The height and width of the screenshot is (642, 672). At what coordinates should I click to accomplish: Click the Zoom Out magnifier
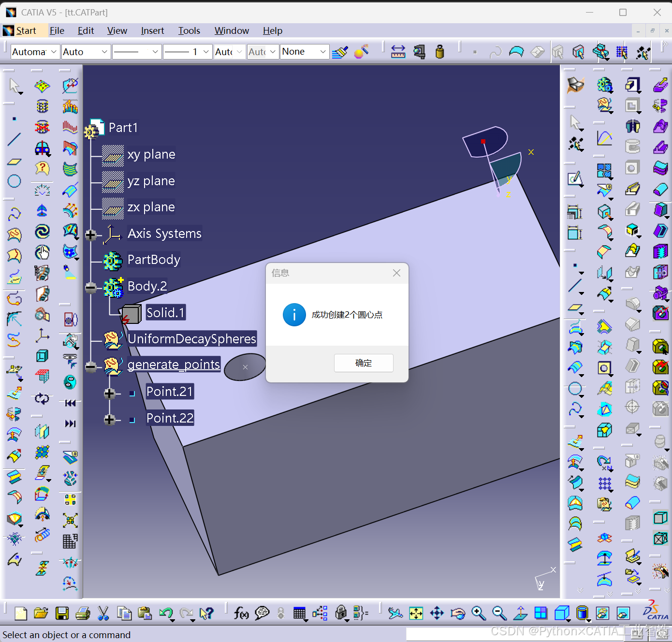(x=499, y=613)
